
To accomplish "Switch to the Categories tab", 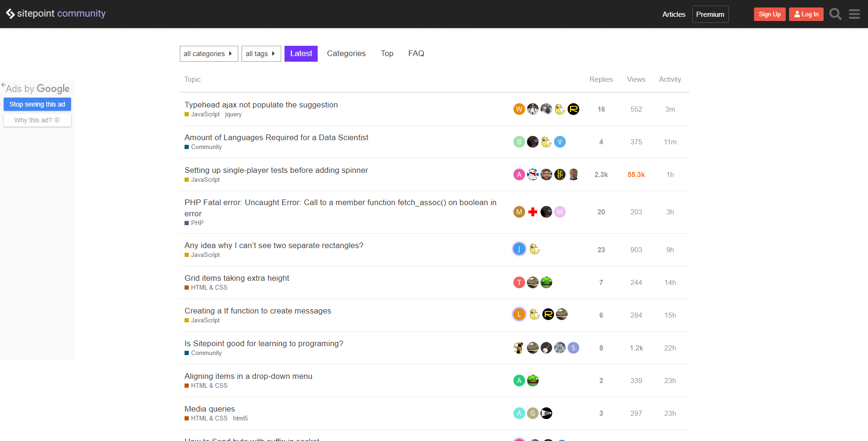I will coord(346,53).
